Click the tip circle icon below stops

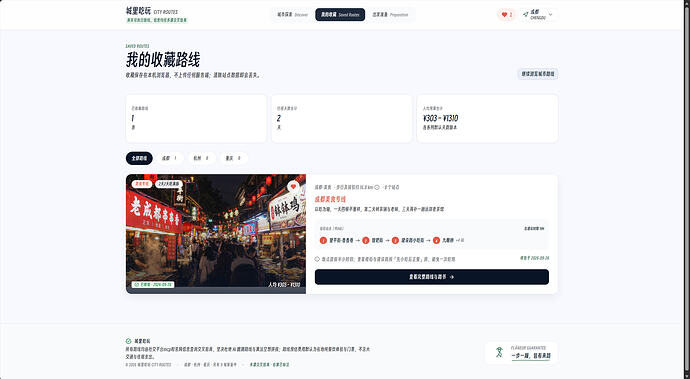317,259
